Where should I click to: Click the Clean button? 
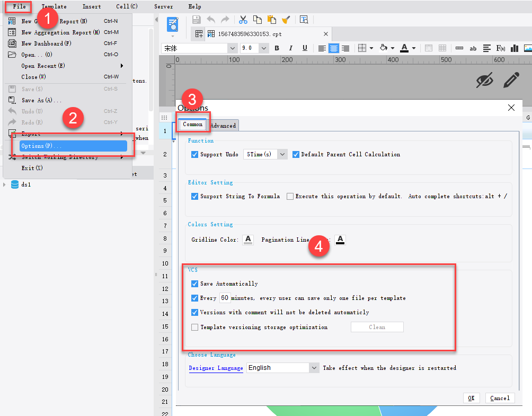pos(377,327)
